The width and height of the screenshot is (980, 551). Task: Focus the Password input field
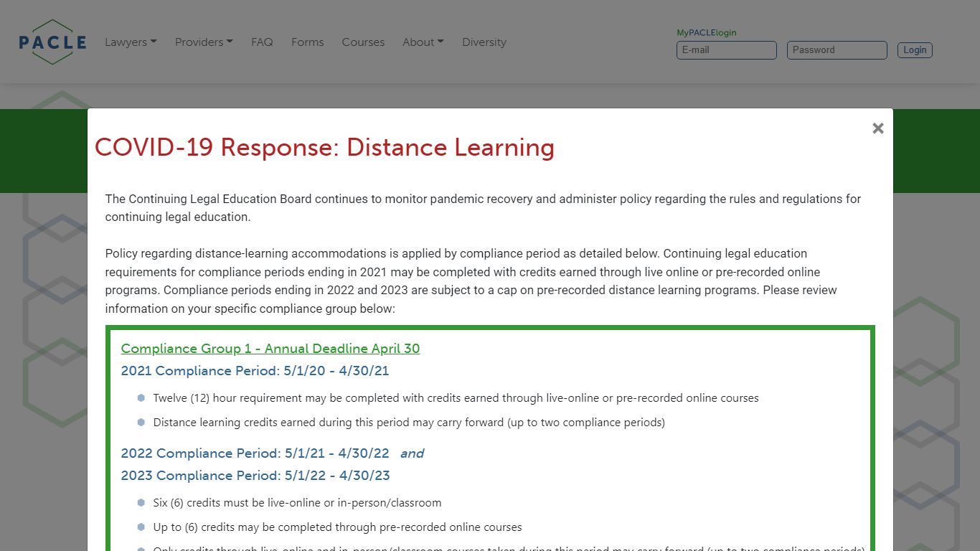pyautogui.click(x=837, y=50)
